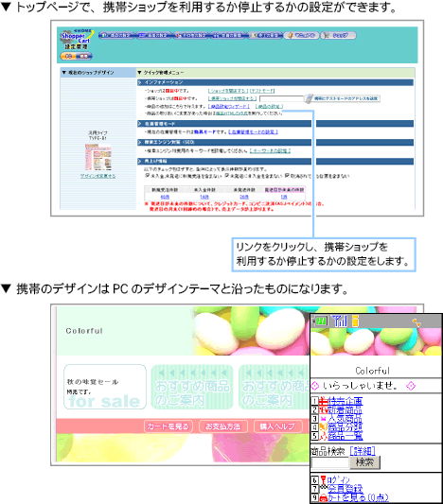
Task: Click the battery icon in the phone status bar
Action: click(321, 321)
